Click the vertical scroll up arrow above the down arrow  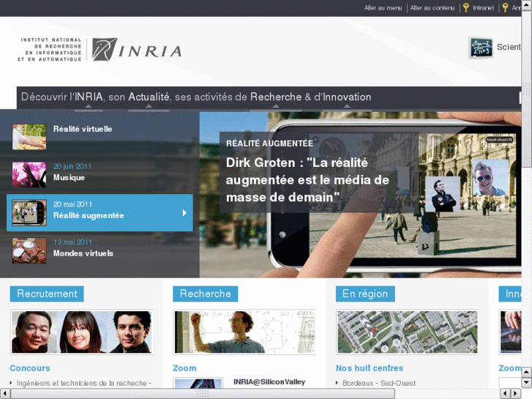[x=527, y=372]
